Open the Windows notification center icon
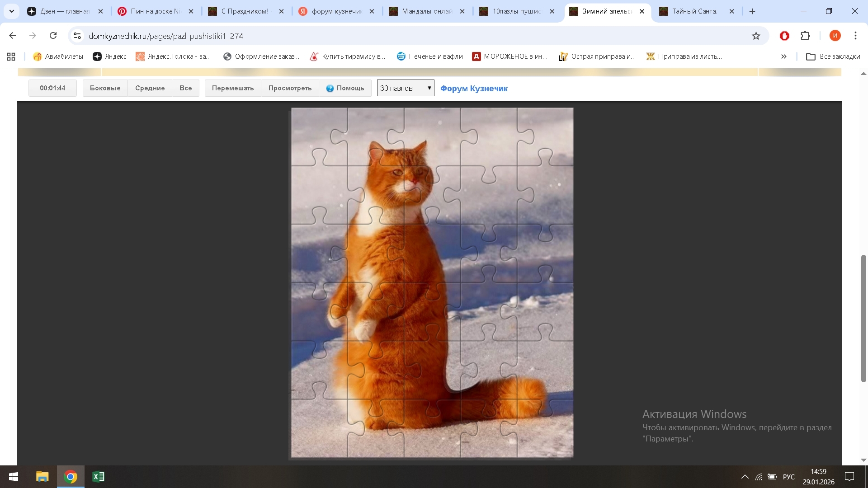 coord(849,477)
